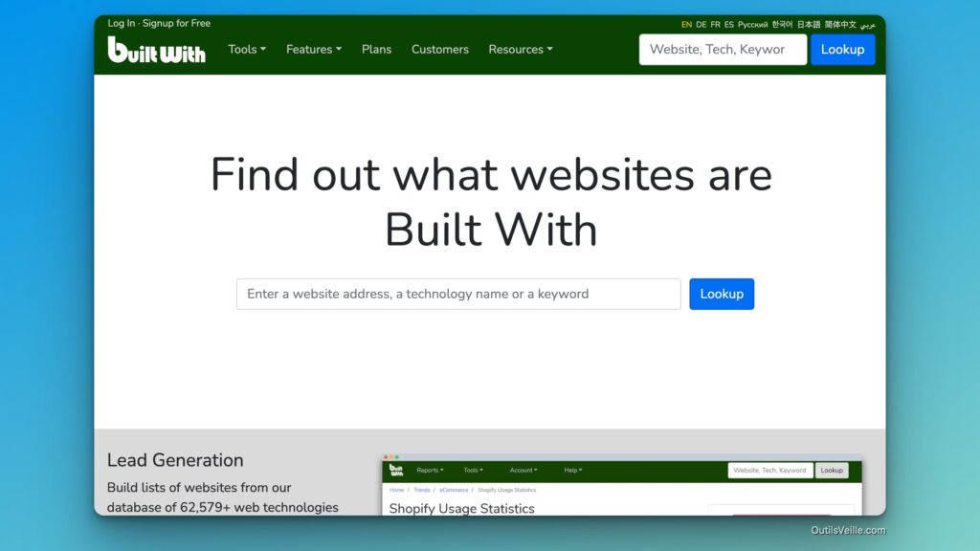This screenshot has width=980, height=551.
Task: Open the Log In link
Action: coord(121,23)
